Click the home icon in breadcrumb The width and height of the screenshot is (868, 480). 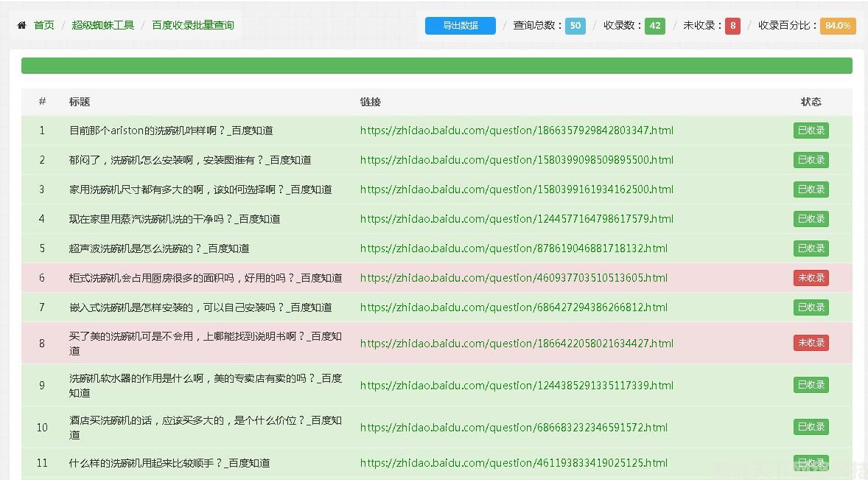pyautogui.click(x=22, y=25)
